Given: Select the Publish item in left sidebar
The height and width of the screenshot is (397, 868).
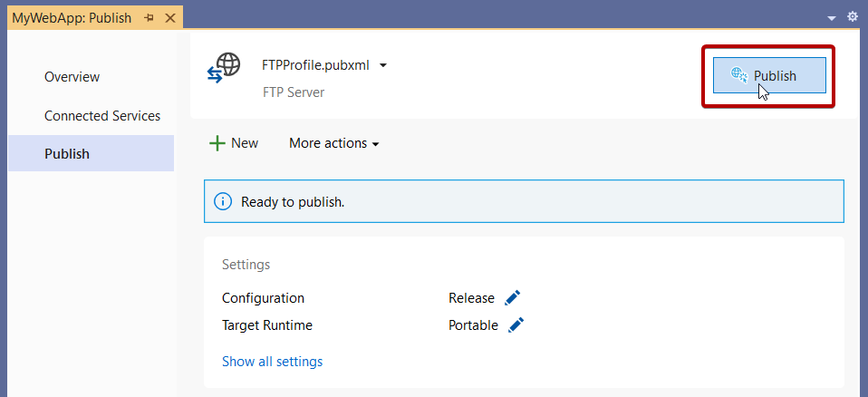Looking at the screenshot, I should tap(67, 154).
